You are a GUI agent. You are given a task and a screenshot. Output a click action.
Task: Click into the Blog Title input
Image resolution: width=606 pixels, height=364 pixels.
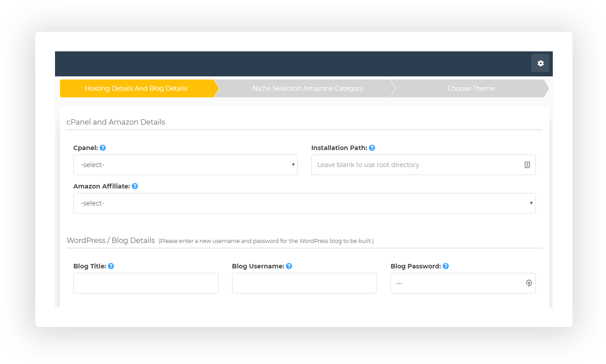pos(146,283)
